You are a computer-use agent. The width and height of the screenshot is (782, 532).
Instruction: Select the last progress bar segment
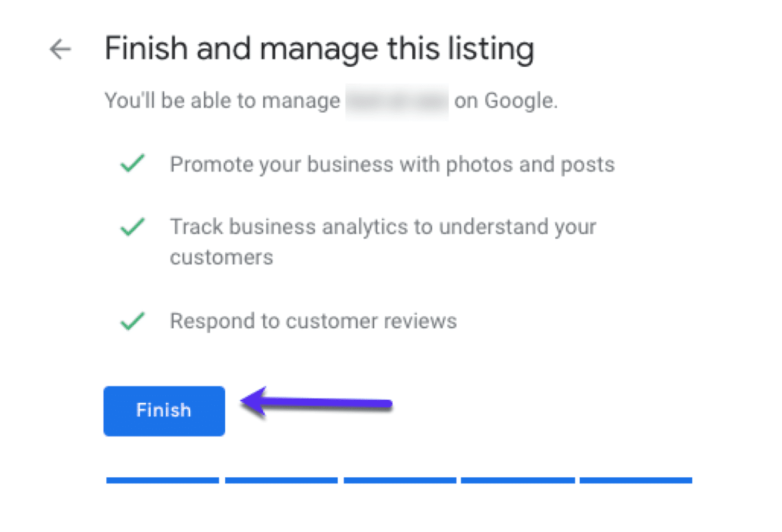[x=635, y=480]
